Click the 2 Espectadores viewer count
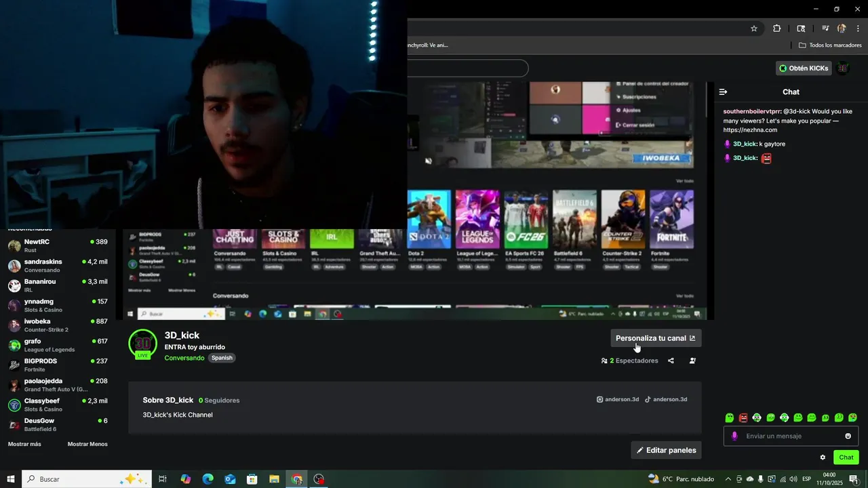 pyautogui.click(x=629, y=361)
